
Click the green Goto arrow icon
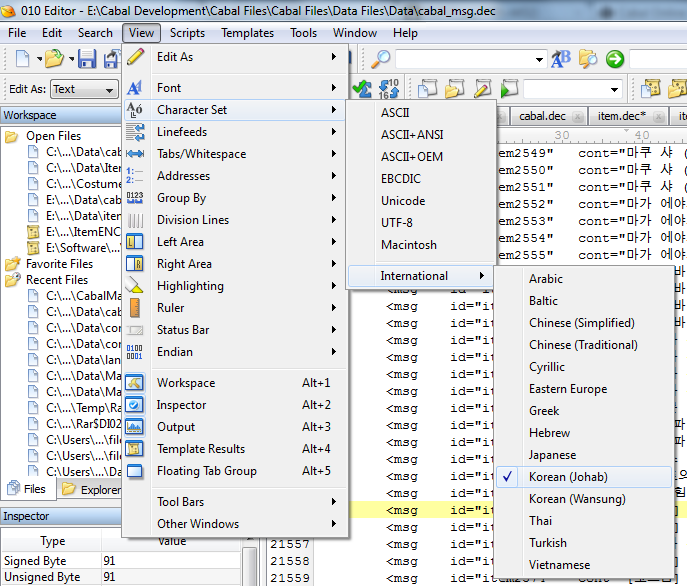[x=615, y=59]
